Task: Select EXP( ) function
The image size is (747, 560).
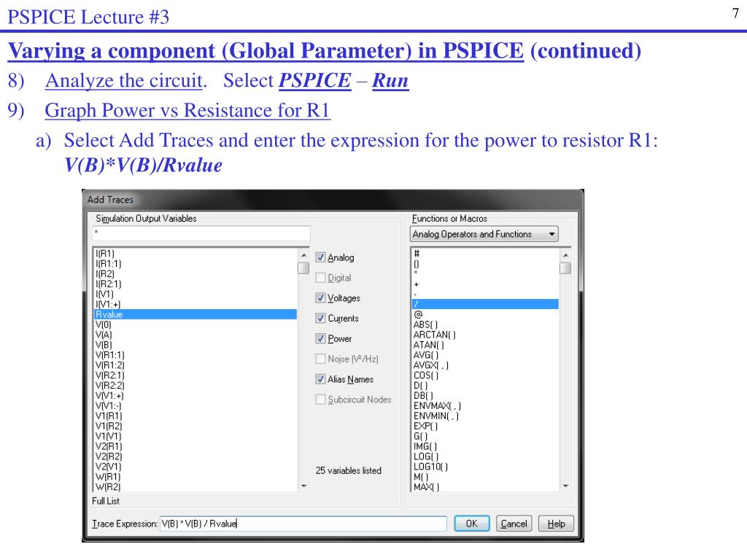Action: tap(425, 426)
